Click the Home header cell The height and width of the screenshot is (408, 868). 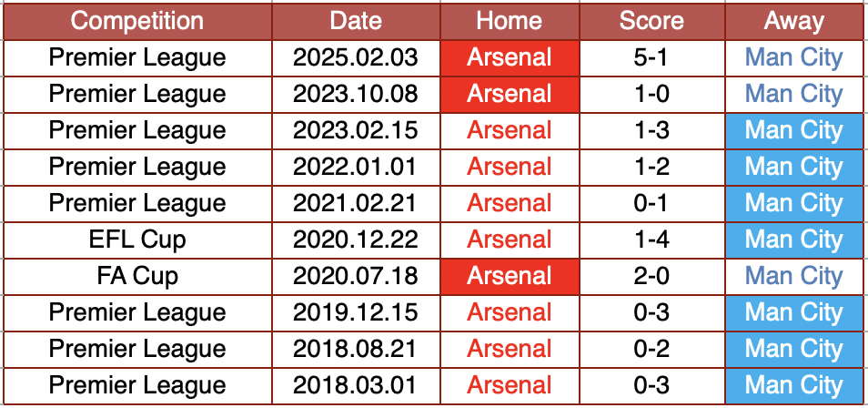coord(510,21)
